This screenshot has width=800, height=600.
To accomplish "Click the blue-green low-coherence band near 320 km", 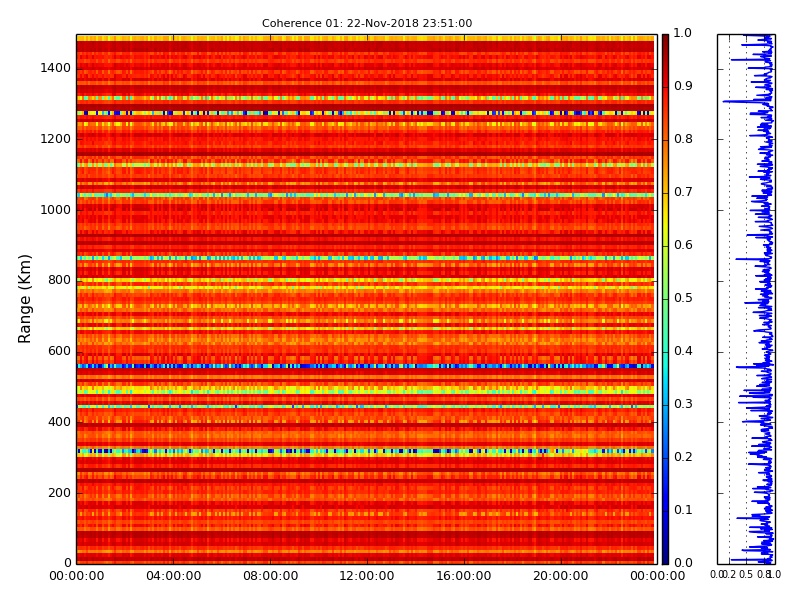I will click(365, 451).
